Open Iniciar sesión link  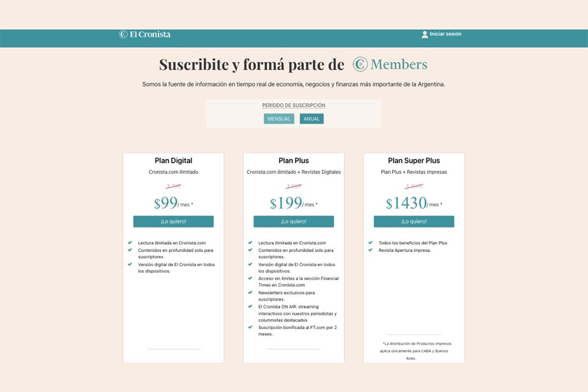click(x=445, y=34)
